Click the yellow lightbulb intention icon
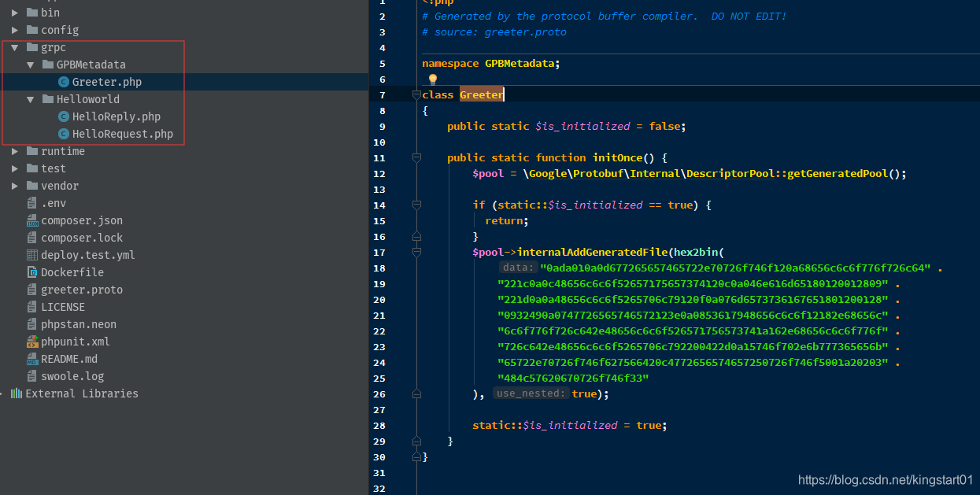 432,79
